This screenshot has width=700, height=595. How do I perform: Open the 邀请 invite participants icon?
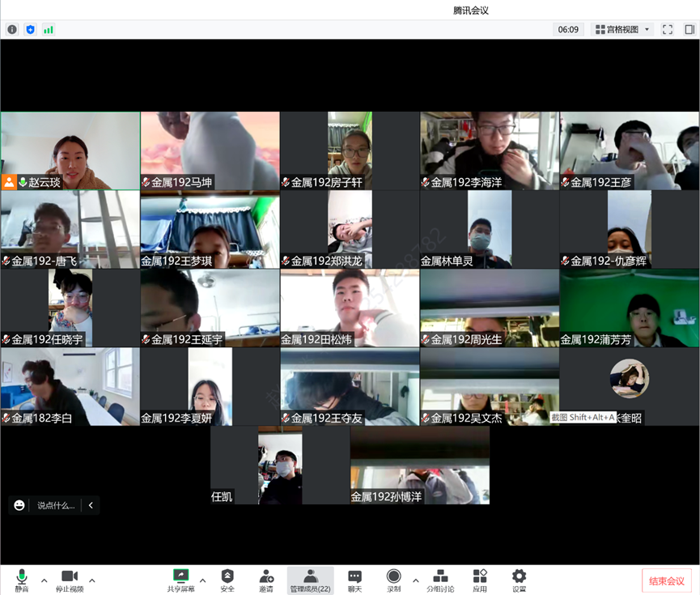266,580
